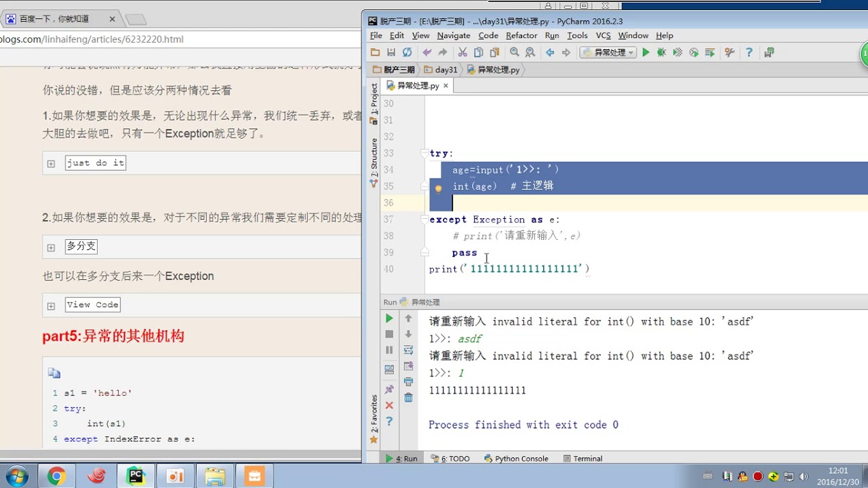Open the Python Console tool window
This screenshot has width=868, height=488.
[x=516, y=459]
